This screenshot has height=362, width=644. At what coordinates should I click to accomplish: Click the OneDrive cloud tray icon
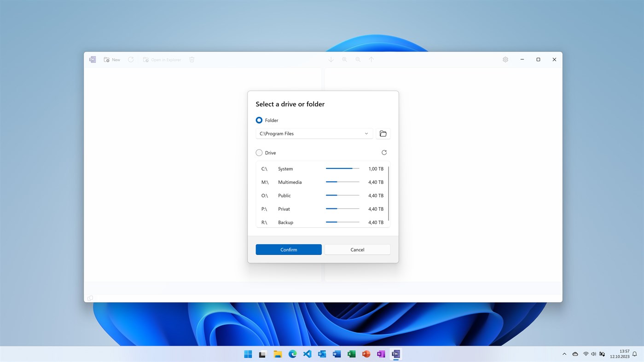tap(575, 354)
